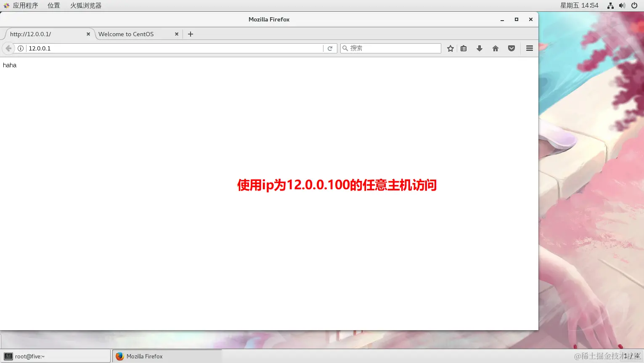Switch to root@five:~ terminal in taskbar

(56, 356)
